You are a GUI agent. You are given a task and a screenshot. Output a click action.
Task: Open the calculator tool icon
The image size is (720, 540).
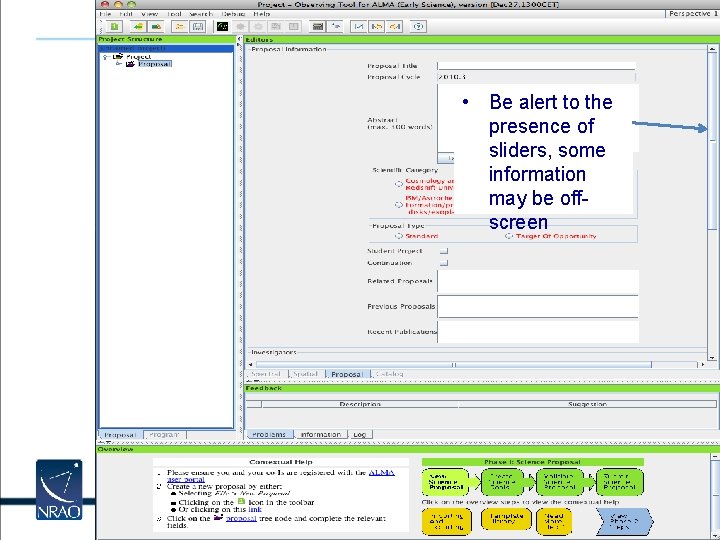pyautogui.click(x=317, y=27)
